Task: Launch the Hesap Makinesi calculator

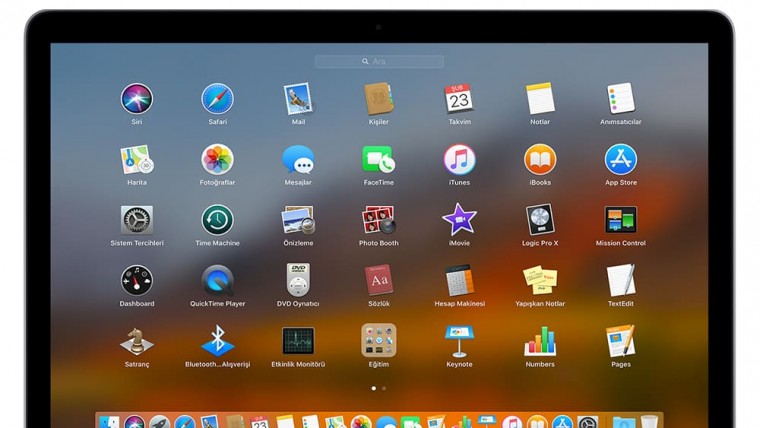Action: tap(459, 281)
